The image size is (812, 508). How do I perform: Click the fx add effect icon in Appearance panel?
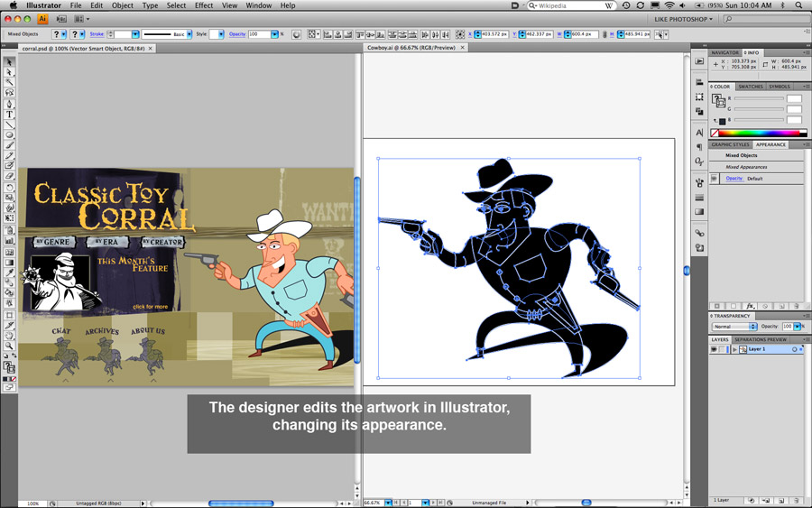click(750, 306)
